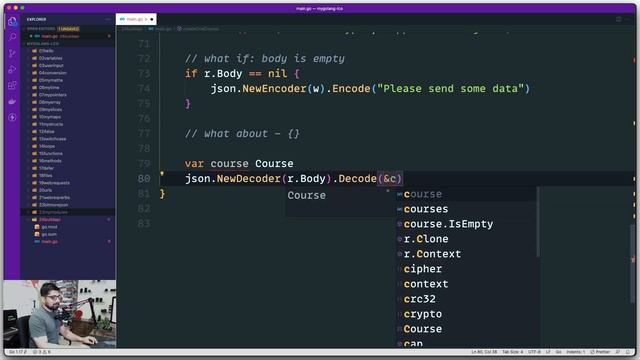Change Go language mode in status bar
This screenshot has width=640, height=360.
coord(558,352)
